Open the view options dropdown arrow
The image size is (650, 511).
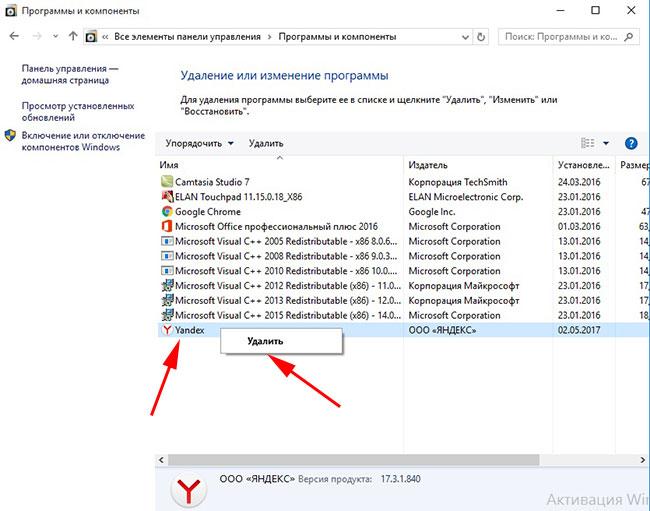point(606,144)
